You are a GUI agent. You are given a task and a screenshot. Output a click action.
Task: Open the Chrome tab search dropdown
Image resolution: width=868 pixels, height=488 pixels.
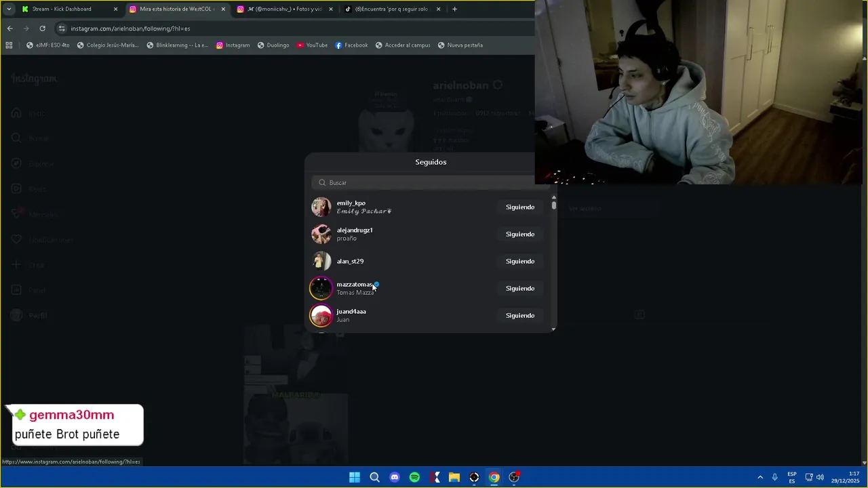tap(9, 9)
